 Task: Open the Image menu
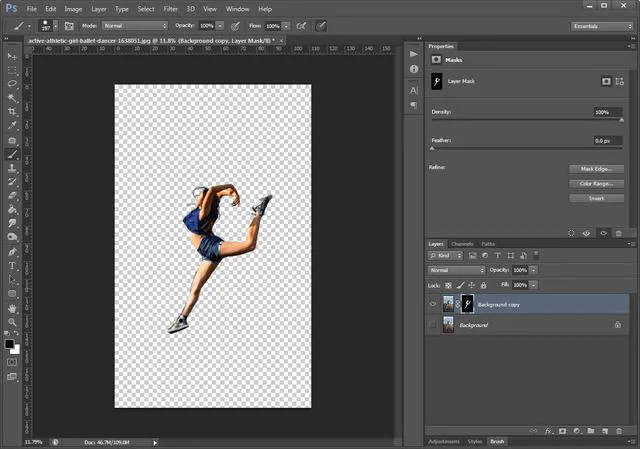(x=73, y=9)
